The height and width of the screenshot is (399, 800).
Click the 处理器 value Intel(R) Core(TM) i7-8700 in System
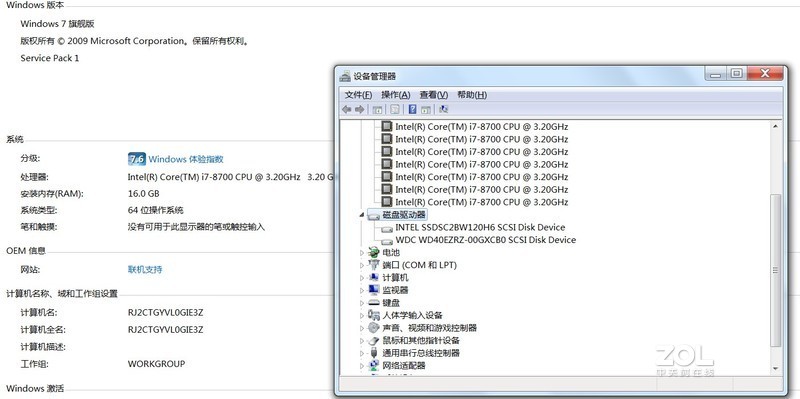click(230, 177)
